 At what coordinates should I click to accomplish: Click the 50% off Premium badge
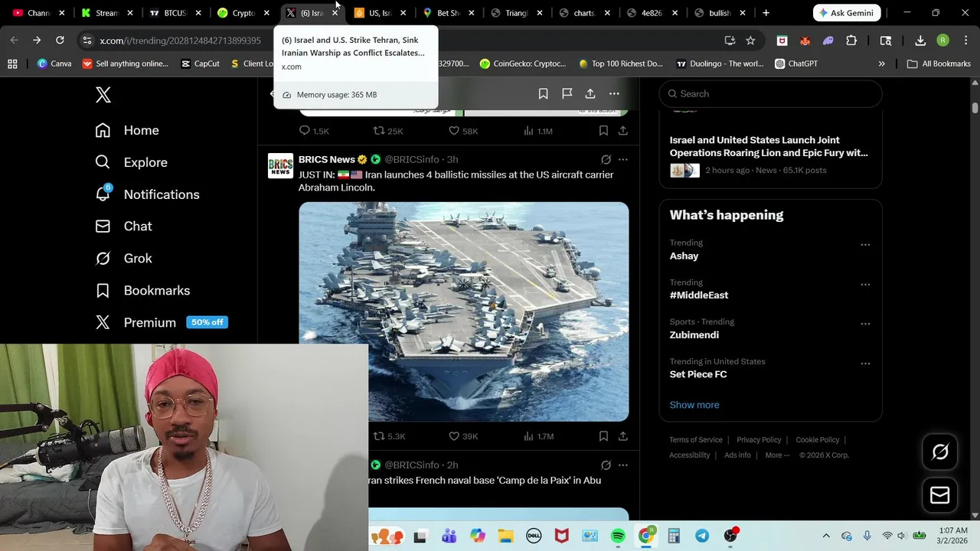[x=207, y=322]
